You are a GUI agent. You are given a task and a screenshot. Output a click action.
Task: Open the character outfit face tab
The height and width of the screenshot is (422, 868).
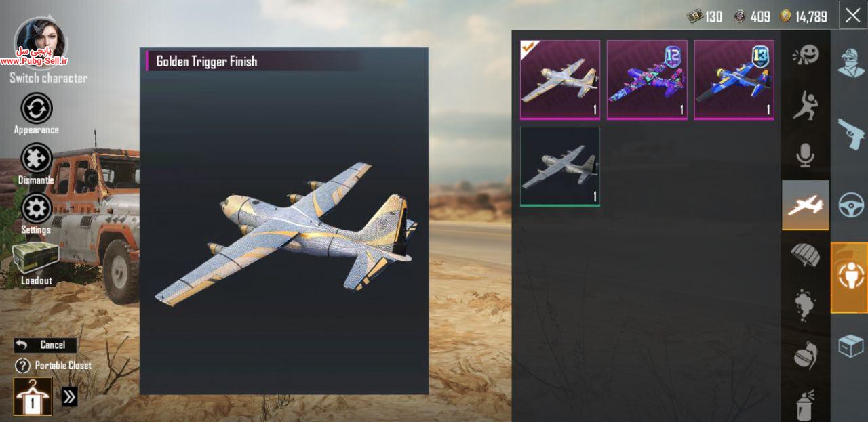850,62
